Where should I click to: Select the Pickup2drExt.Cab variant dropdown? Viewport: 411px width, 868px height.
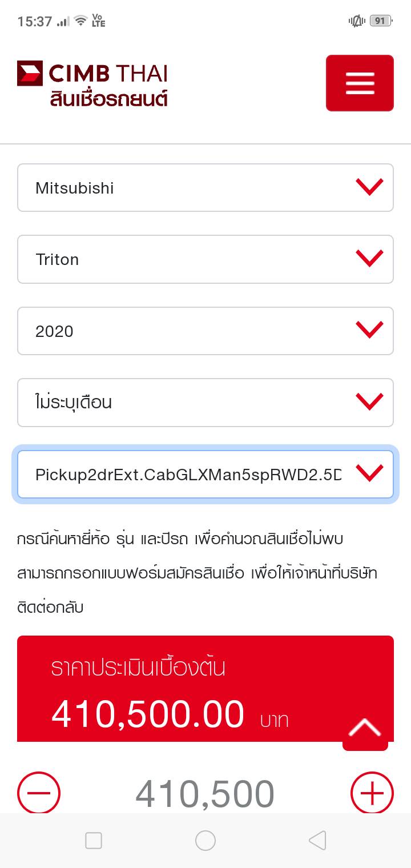[205, 475]
